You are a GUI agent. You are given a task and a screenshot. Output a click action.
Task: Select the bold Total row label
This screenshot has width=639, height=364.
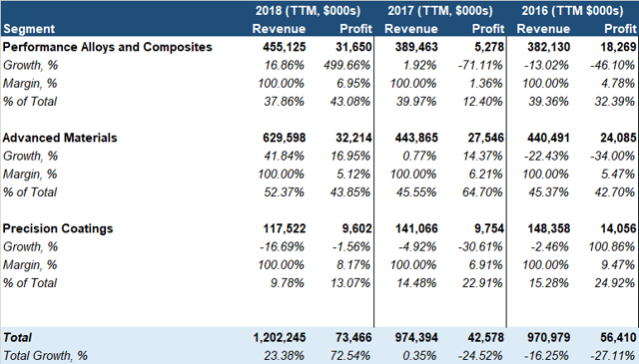pyautogui.click(x=18, y=337)
